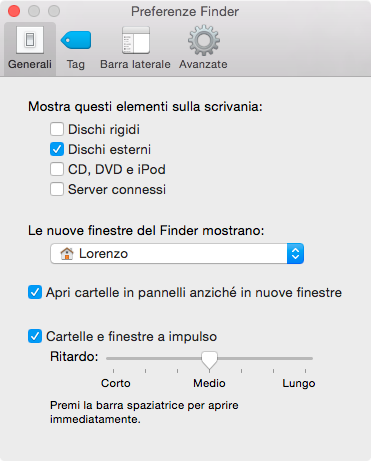Open the Lorenzo new windows popup menu

click(177, 254)
